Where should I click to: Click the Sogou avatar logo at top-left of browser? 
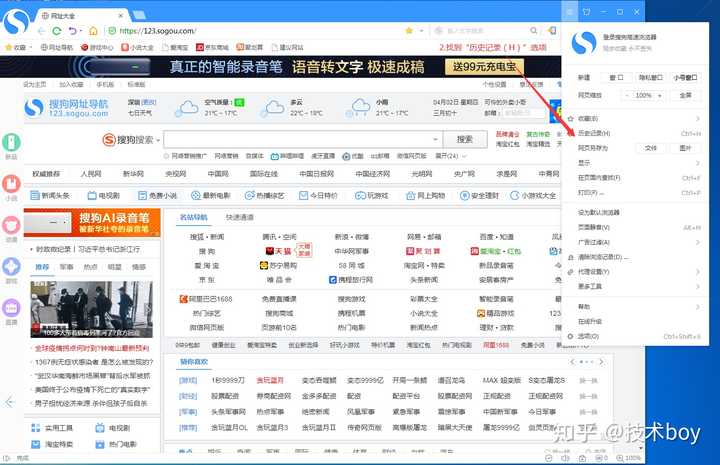16,22
